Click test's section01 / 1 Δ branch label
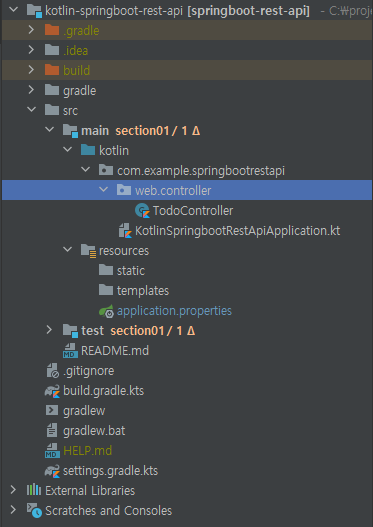 (x=153, y=330)
